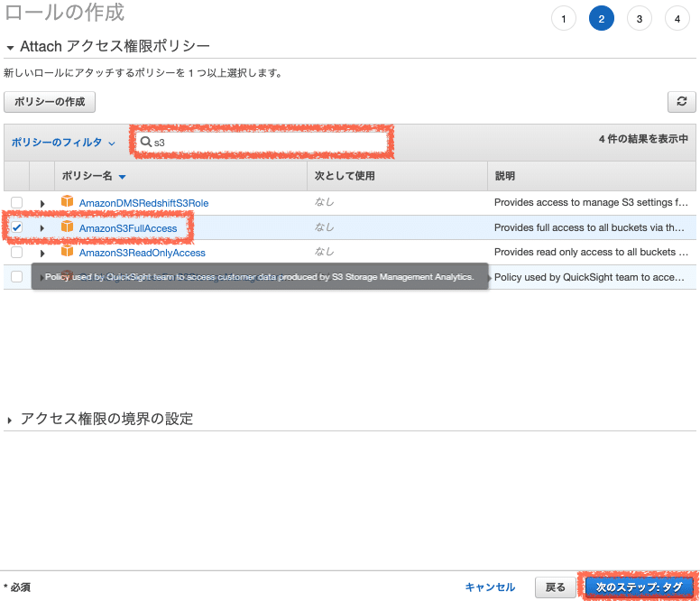Click the search magnifier icon
The width and height of the screenshot is (700, 601).
click(x=145, y=142)
